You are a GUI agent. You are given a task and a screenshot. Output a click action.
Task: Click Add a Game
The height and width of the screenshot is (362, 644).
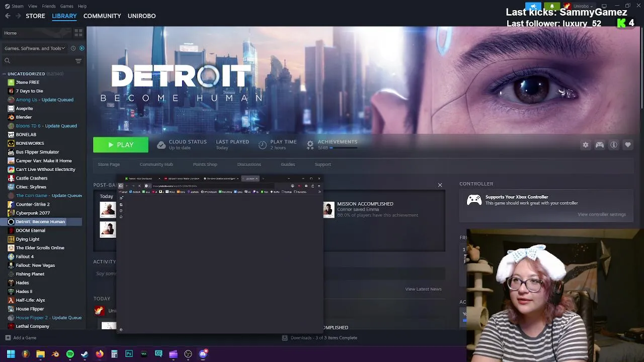[x=21, y=338]
